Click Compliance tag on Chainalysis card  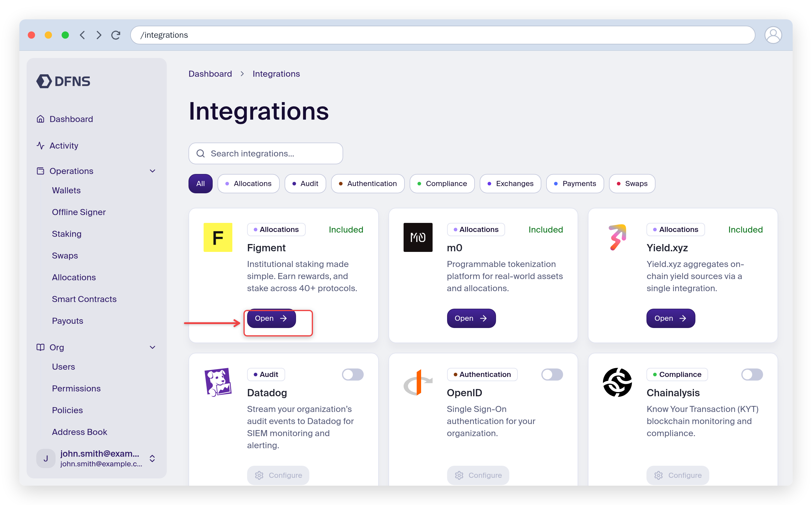pos(677,375)
